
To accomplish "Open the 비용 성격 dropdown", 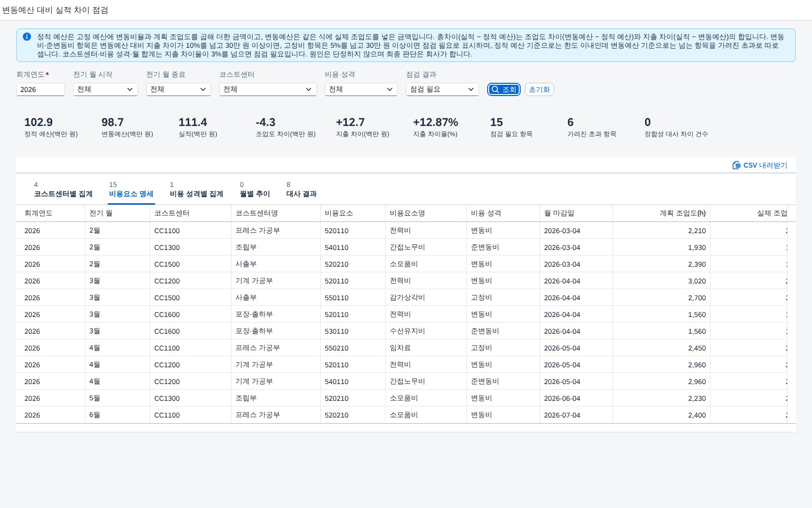I will point(361,89).
